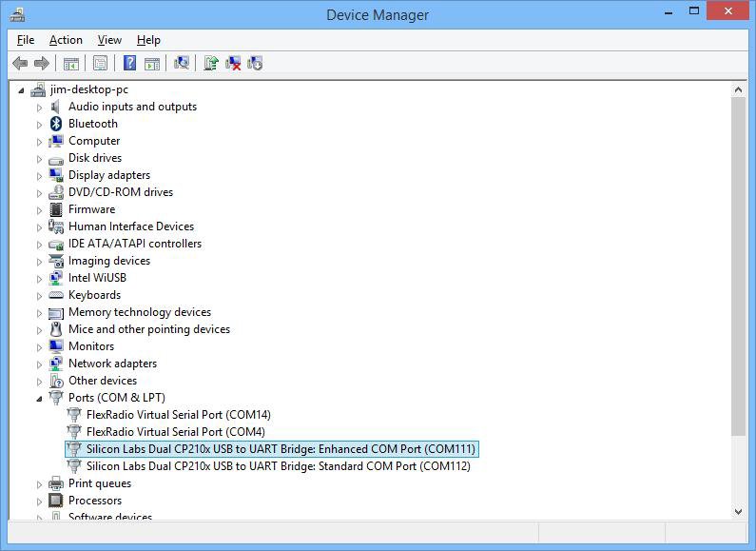Click the Firmware chip icon

[x=56, y=209]
